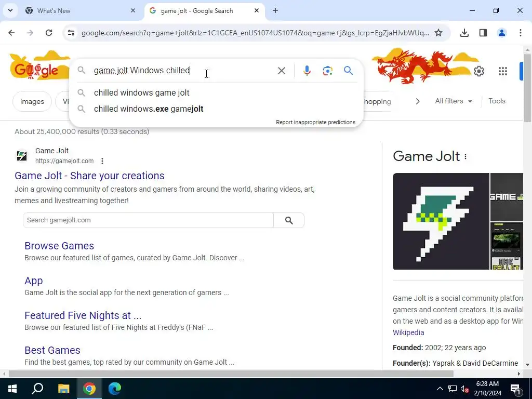Open the large Game Jolt logo image
532x399 pixels.
(441, 221)
